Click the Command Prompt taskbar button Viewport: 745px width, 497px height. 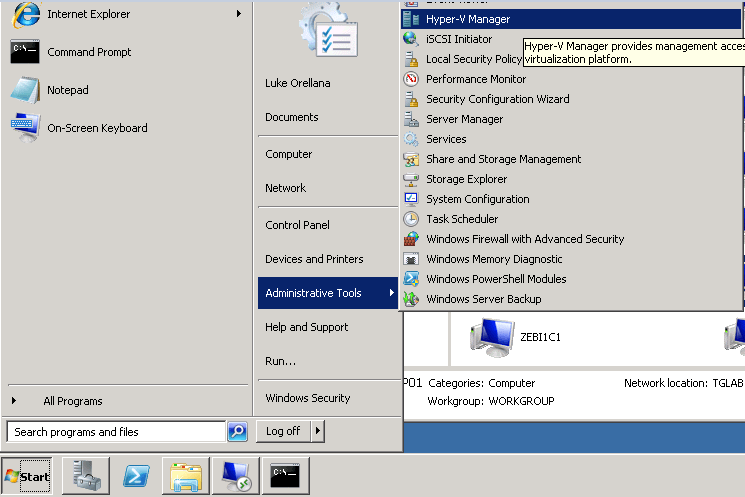coord(286,476)
